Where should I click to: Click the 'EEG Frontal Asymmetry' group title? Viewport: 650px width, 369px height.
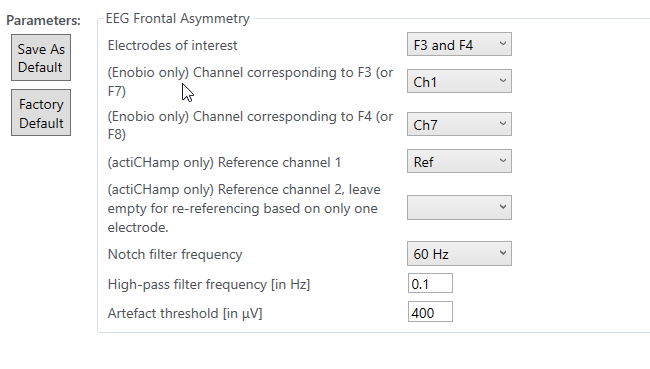[x=177, y=19]
